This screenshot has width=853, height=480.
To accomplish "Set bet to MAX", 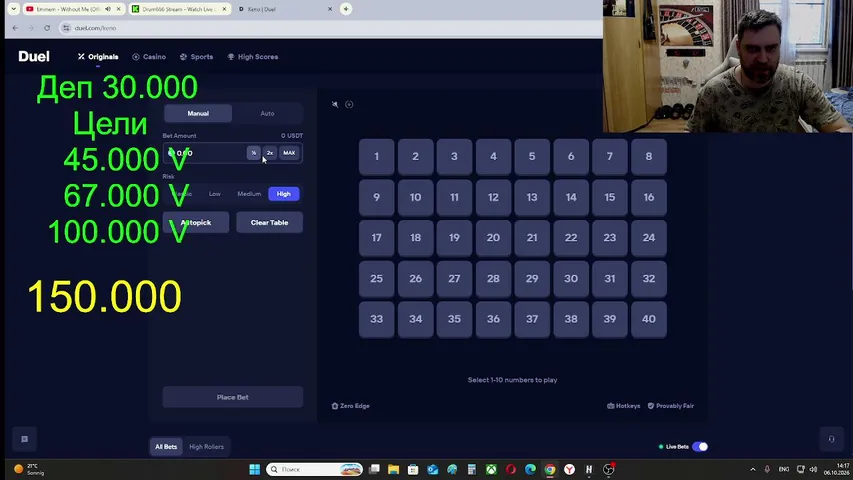I will coord(289,153).
